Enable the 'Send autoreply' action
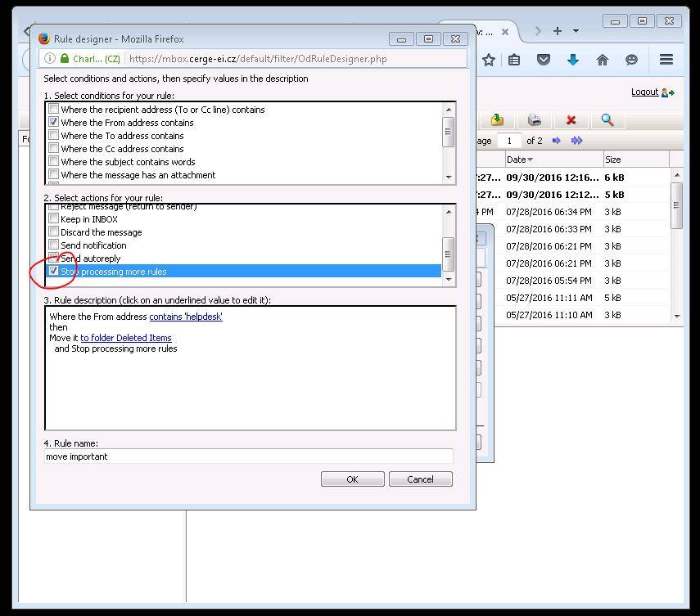The width and height of the screenshot is (700, 616). 53,258
